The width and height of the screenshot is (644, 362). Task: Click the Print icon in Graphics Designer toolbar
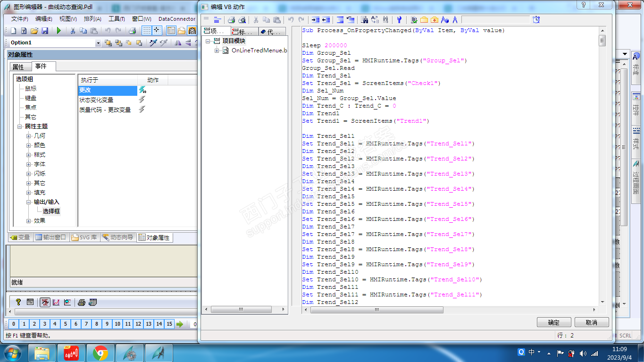point(133,31)
